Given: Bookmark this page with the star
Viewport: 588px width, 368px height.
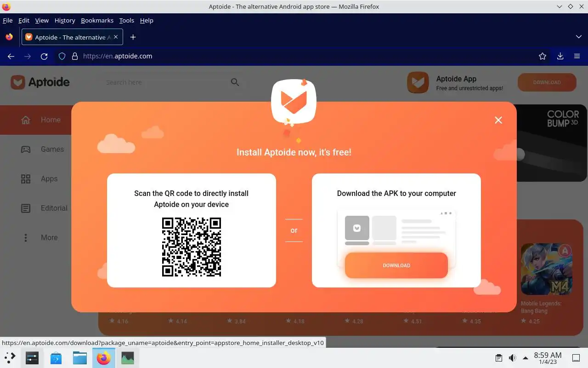Looking at the screenshot, I should click(543, 56).
